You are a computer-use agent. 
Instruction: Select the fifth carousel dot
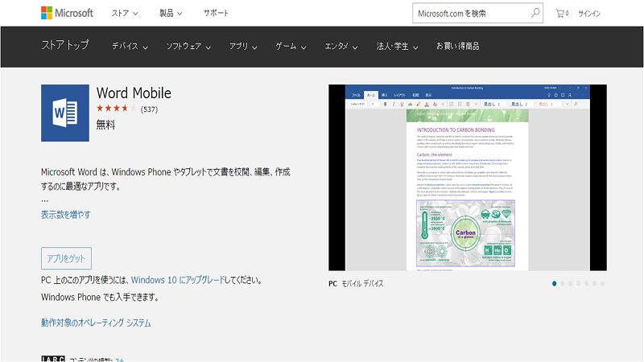[x=587, y=284]
